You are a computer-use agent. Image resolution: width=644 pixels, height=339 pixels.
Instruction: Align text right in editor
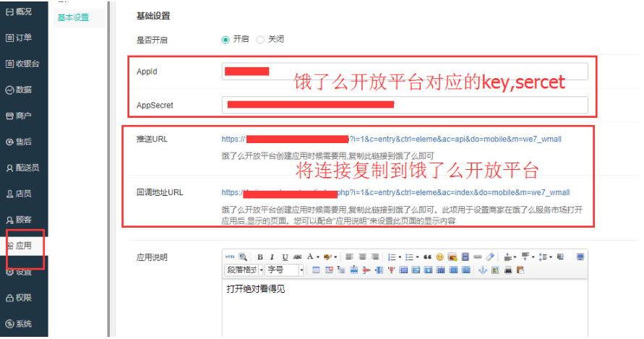click(375, 257)
